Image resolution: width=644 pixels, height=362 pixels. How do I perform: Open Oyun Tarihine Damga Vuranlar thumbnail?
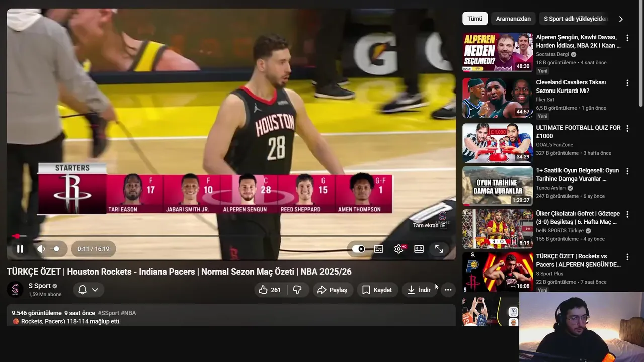coord(498,186)
